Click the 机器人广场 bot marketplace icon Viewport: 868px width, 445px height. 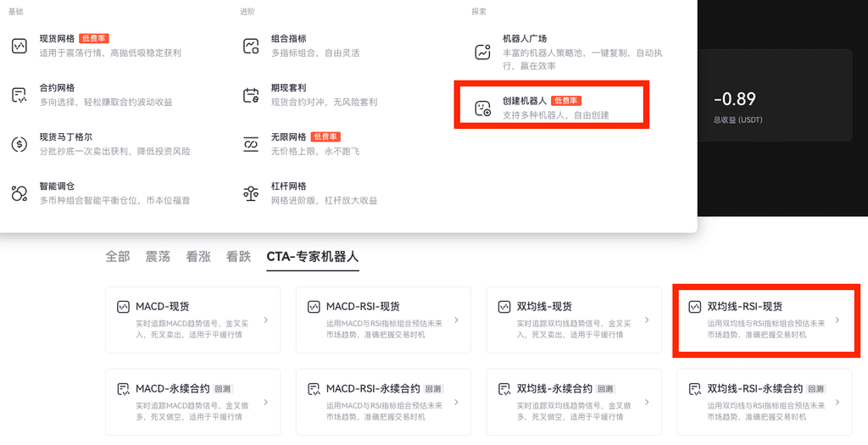(x=483, y=52)
